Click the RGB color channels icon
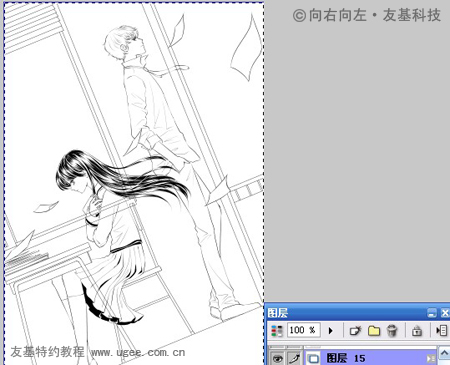Image resolution: width=450 pixels, height=365 pixels. click(x=277, y=331)
